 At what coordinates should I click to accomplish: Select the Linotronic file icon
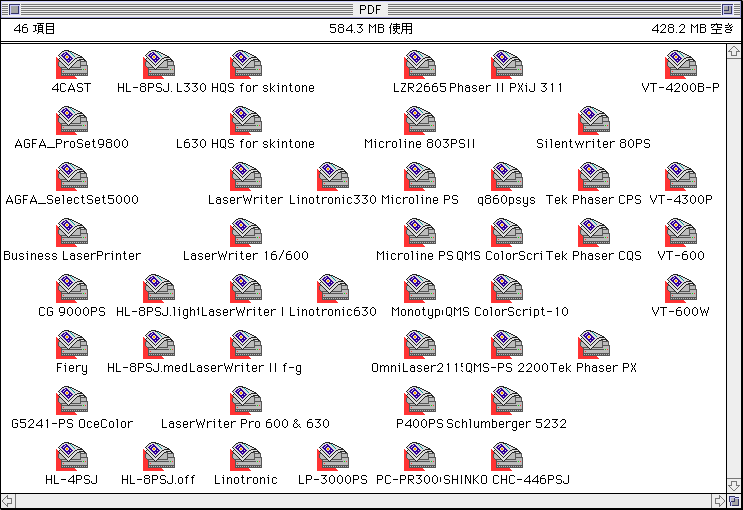[246, 456]
